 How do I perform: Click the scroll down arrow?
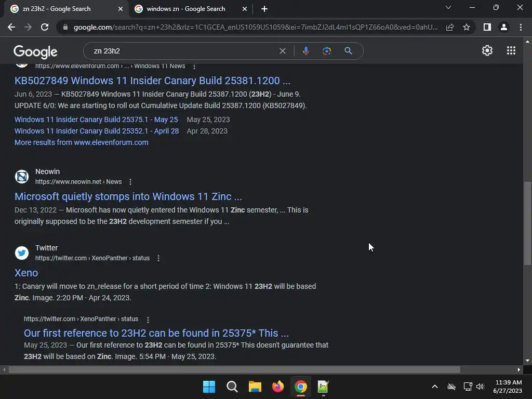pyautogui.click(x=527, y=361)
